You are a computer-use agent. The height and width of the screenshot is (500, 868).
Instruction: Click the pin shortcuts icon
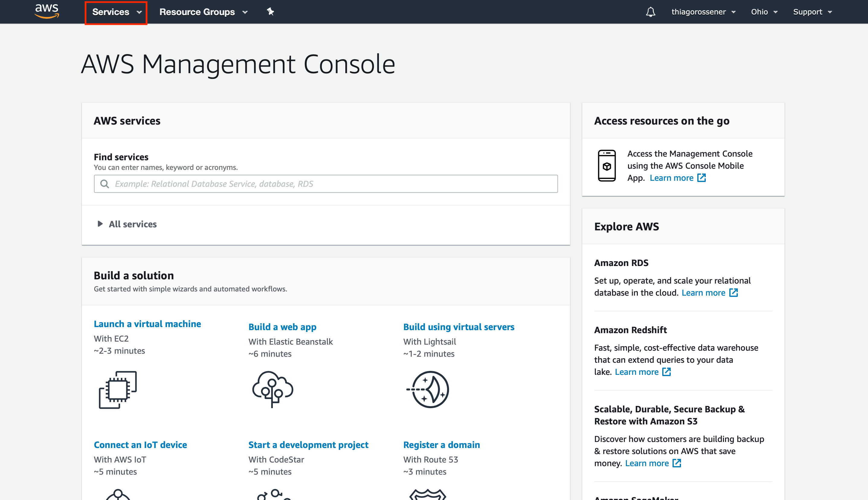[x=270, y=12]
